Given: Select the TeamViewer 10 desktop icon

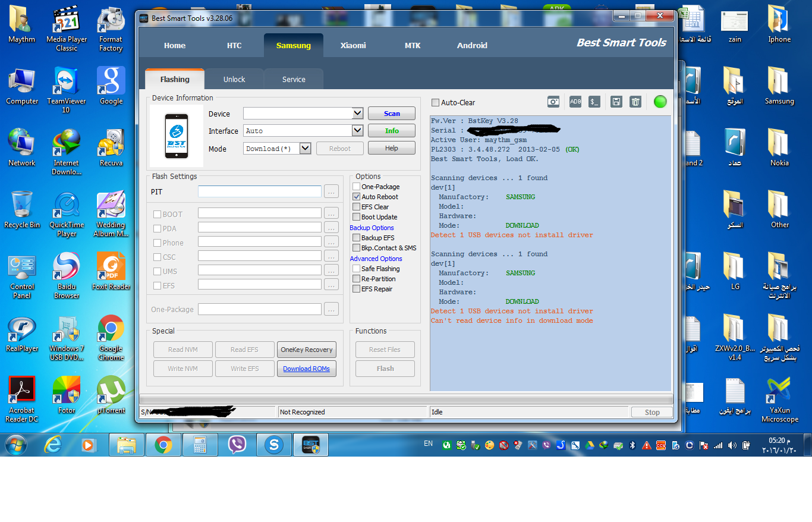Looking at the screenshot, I should [66, 90].
